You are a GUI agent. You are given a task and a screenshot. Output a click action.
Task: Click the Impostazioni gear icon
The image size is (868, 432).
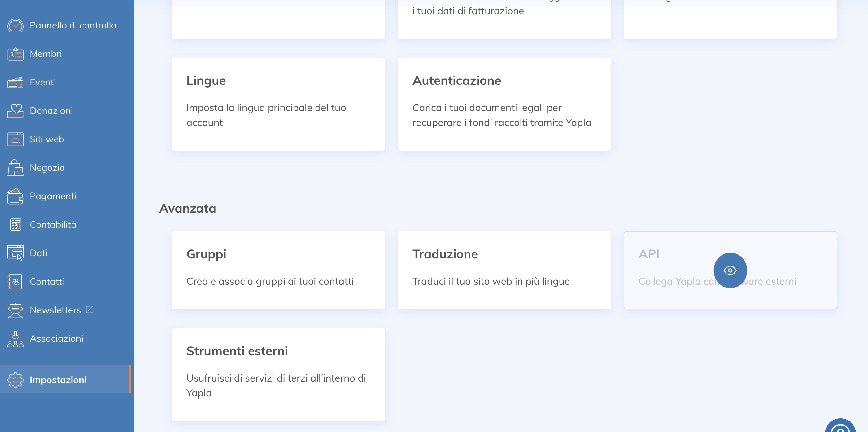[x=15, y=380]
